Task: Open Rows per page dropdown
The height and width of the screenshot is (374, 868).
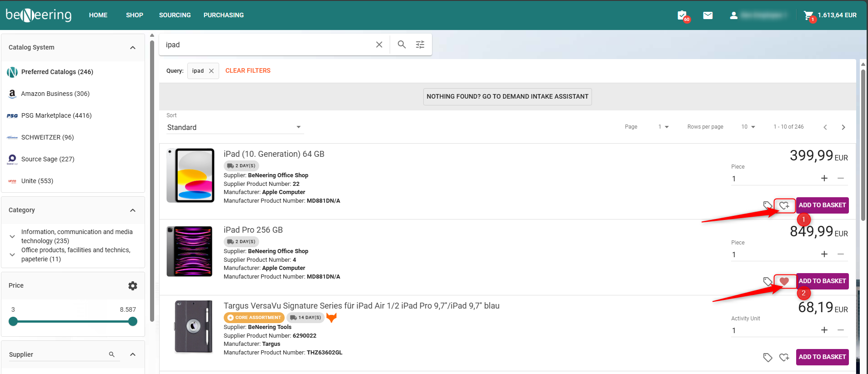Action: tap(748, 127)
